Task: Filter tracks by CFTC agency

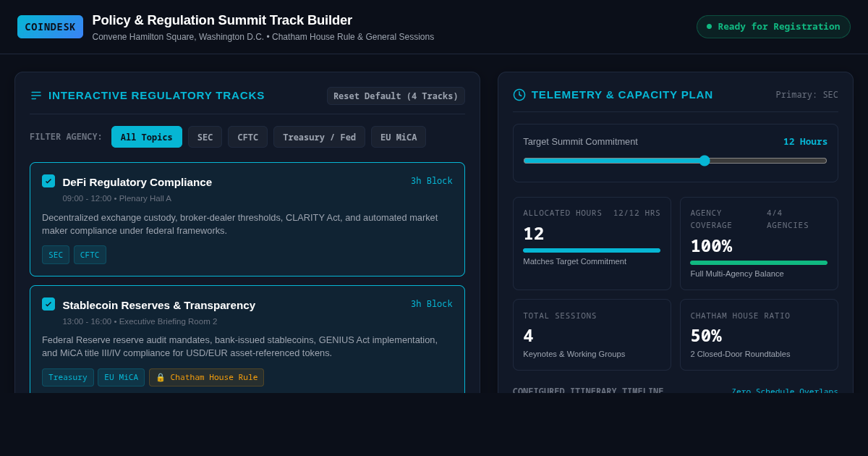Action: tap(247, 137)
